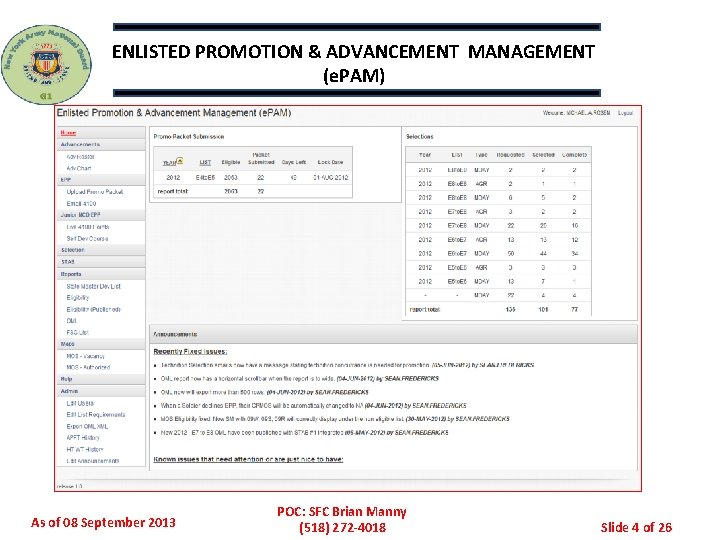Open the Adv Chart page
Screen dimensions: 720x540
[79, 168]
